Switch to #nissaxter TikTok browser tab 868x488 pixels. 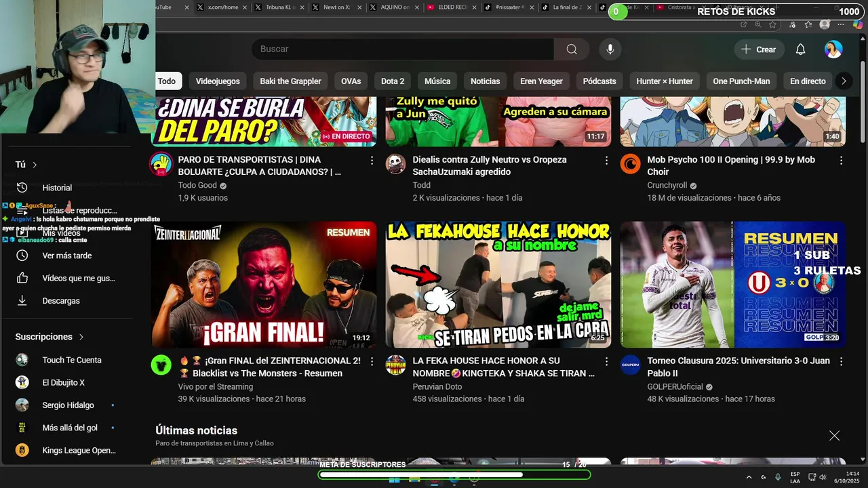pyautogui.click(x=509, y=7)
